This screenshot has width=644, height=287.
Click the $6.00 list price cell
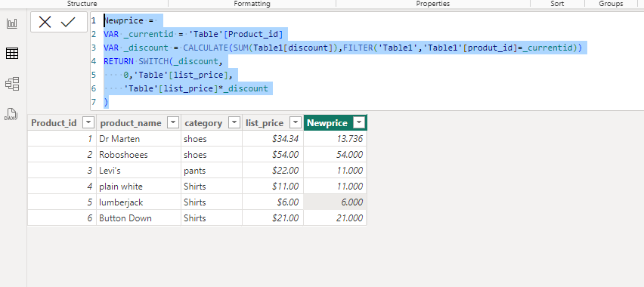click(273, 202)
